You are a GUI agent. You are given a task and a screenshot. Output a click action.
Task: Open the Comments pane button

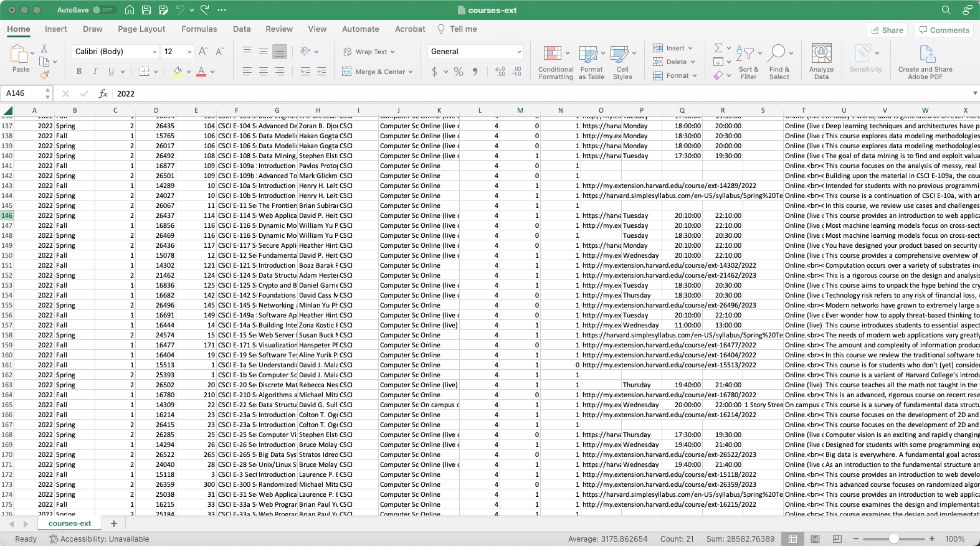(x=943, y=30)
